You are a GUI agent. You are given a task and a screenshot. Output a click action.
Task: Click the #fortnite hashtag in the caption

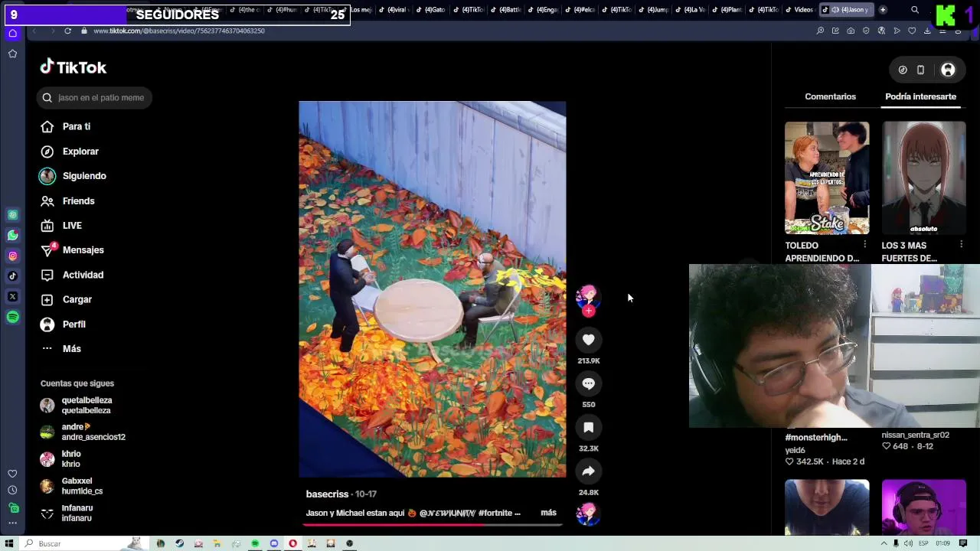point(495,513)
